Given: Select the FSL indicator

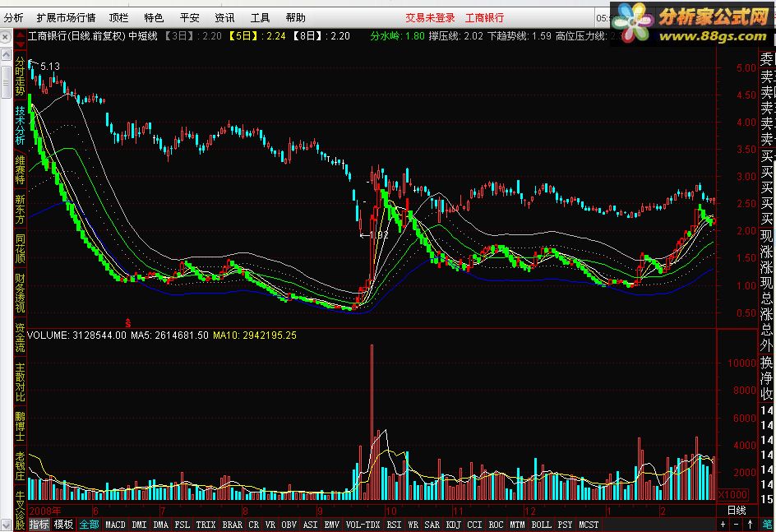Looking at the screenshot, I should 182,525.
